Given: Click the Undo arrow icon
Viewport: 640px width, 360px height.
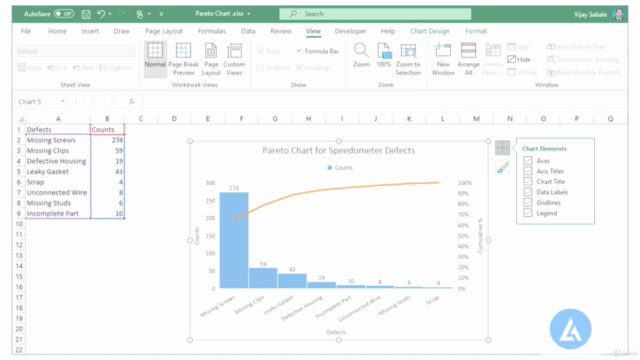Looking at the screenshot, I should tap(101, 14).
